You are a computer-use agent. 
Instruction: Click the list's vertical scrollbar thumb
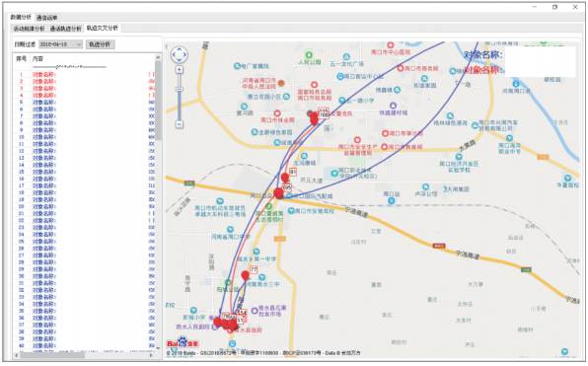click(158, 100)
